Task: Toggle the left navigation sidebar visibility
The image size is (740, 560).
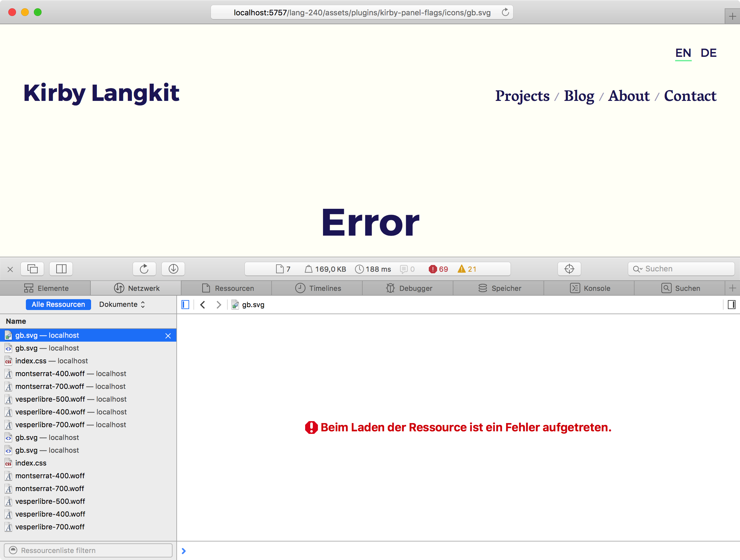Action: pyautogui.click(x=185, y=305)
